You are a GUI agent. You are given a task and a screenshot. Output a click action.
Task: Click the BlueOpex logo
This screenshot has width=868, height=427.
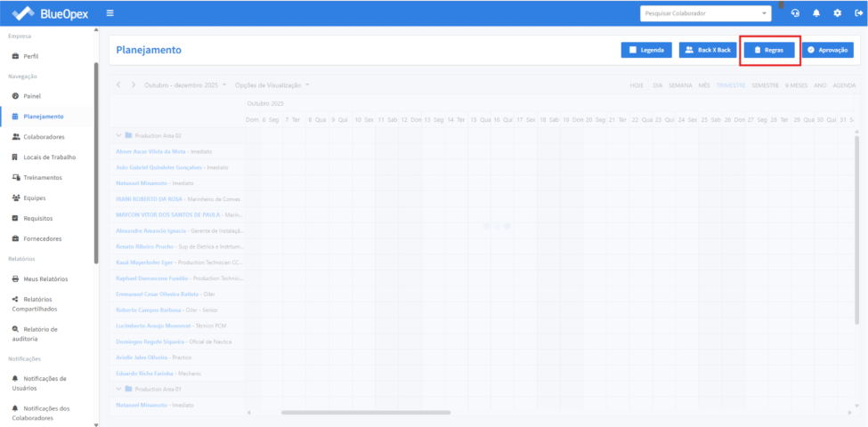click(50, 12)
